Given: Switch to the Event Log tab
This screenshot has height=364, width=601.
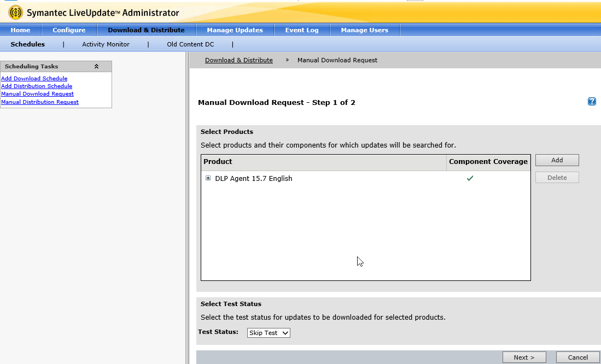Looking at the screenshot, I should pos(302,30).
